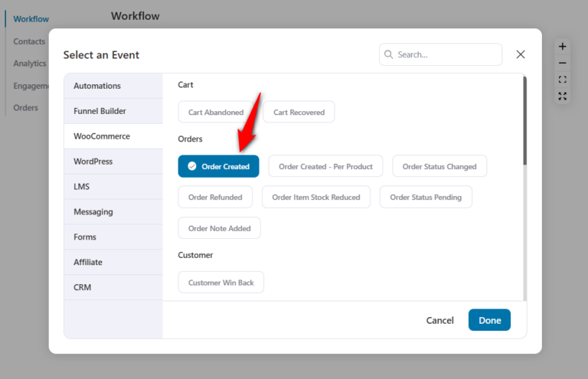
Task: Switch to the WordPress category
Action: click(x=113, y=162)
